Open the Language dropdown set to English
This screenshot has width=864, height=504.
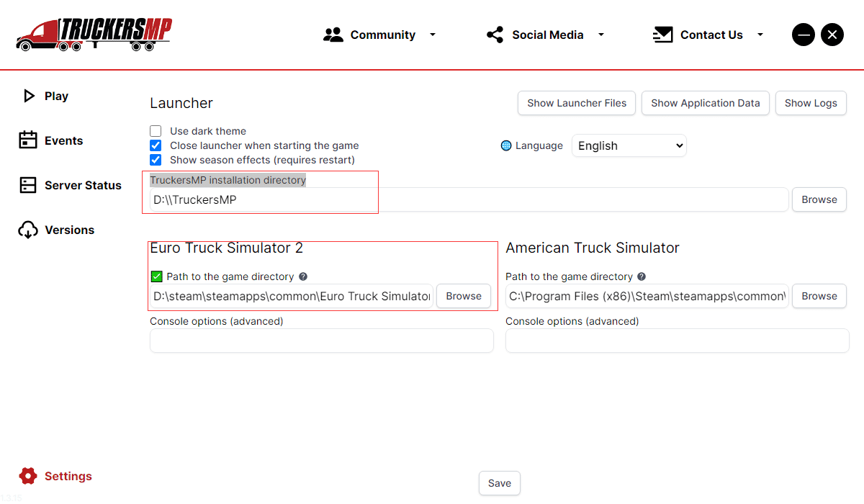pyautogui.click(x=629, y=145)
